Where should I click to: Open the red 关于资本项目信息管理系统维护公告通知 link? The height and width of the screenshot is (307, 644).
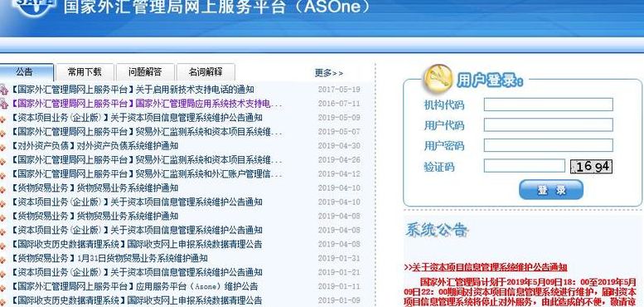point(490,267)
